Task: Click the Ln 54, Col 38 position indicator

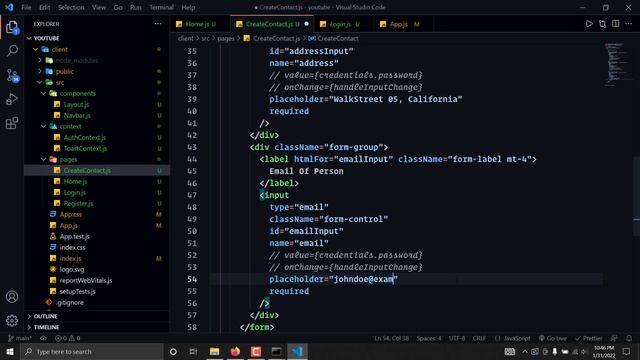Action: pyautogui.click(x=392, y=338)
